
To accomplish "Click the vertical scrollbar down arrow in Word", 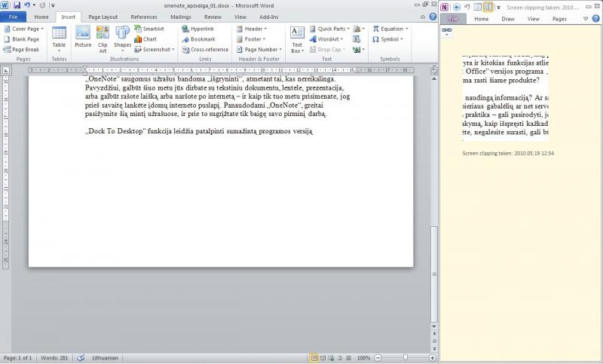I will pos(434,326).
